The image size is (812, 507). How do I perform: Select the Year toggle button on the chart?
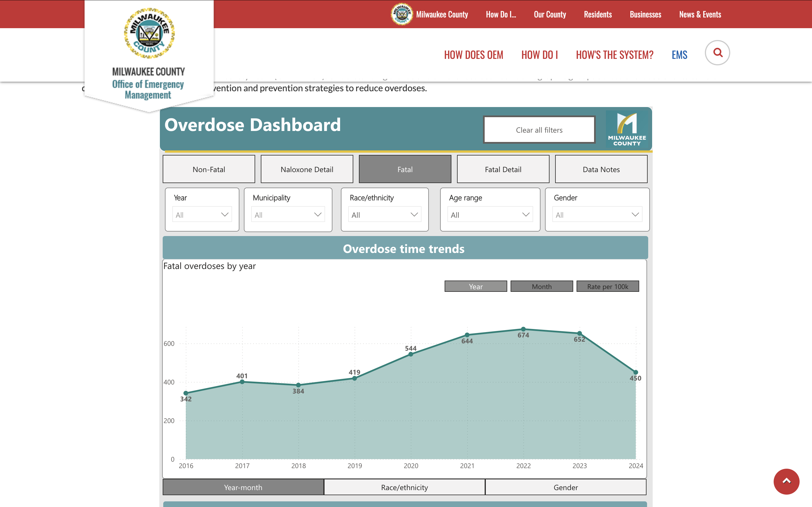click(476, 286)
